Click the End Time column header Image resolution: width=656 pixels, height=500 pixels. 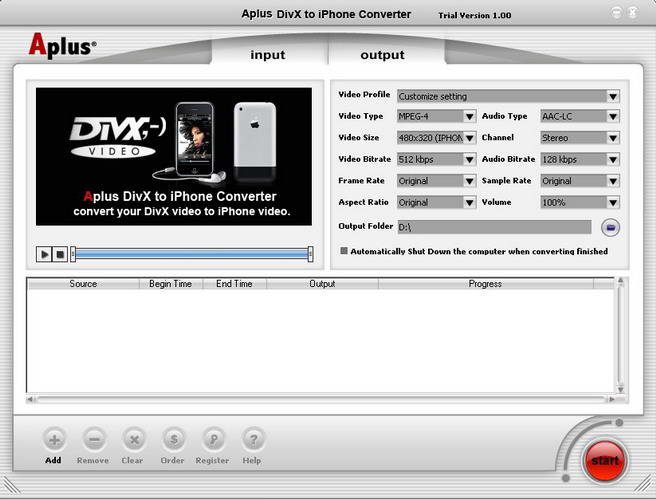(x=234, y=284)
